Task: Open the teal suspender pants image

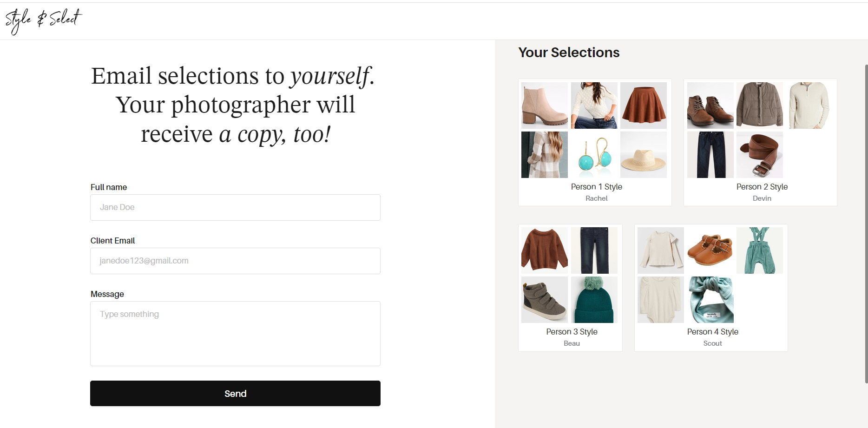Action: click(760, 250)
